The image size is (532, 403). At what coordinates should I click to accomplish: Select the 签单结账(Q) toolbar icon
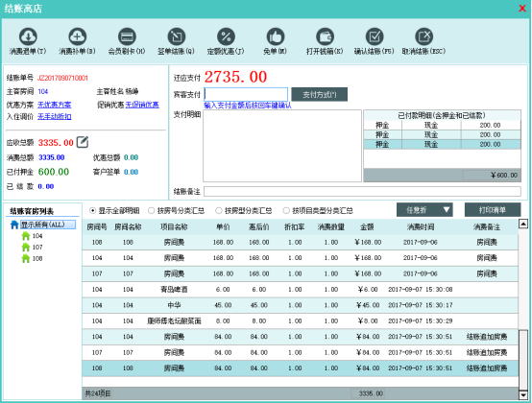click(177, 36)
